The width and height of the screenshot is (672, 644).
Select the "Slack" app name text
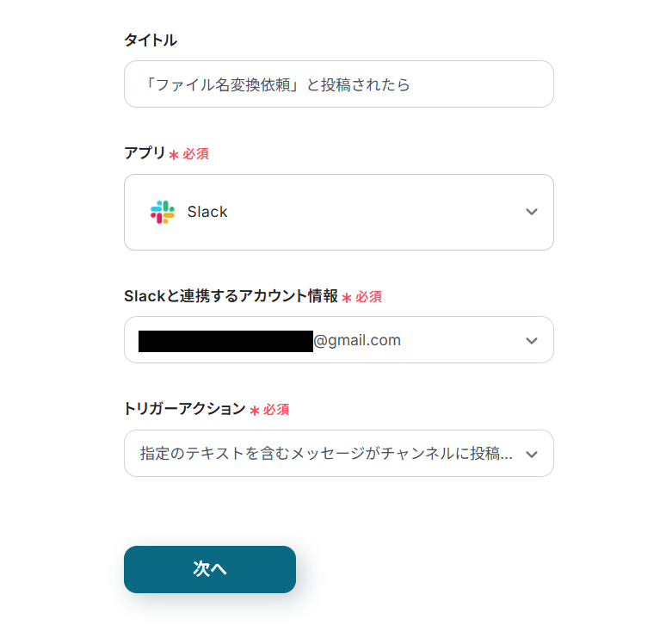[207, 212]
